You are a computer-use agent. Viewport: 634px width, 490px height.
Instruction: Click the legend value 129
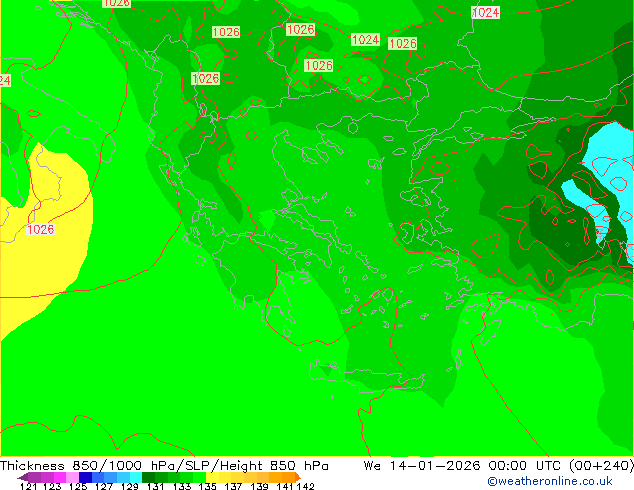point(130,486)
